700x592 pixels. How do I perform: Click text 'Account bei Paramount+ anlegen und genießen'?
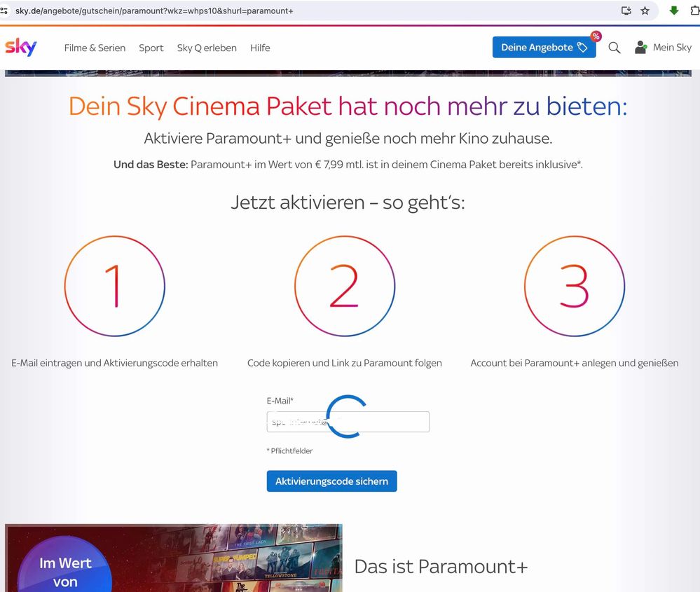coord(575,363)
